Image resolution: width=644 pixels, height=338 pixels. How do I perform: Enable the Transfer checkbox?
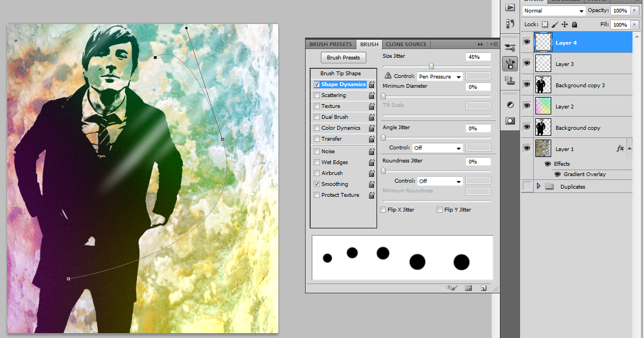point(317,139)
